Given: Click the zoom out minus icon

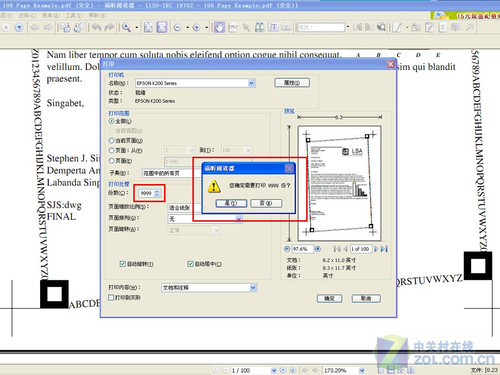Looking at the screenshot, I should [x=178, y=28].
